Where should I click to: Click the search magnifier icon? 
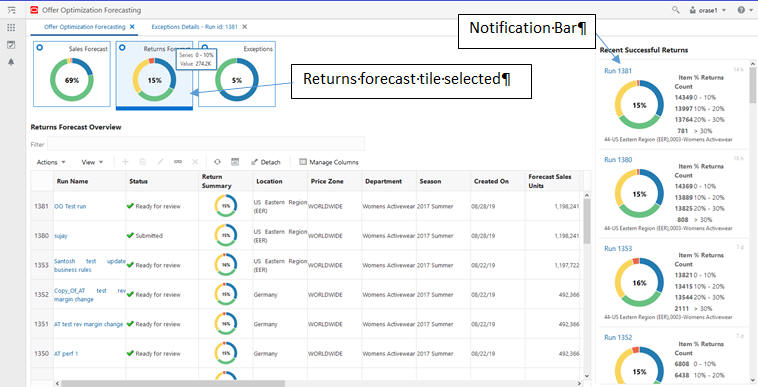point(675,10)
